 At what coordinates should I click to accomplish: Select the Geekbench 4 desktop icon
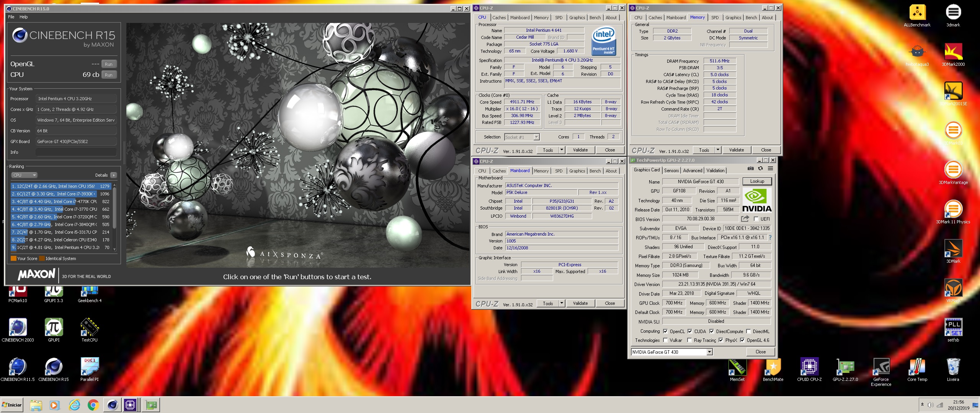(90, 294)
